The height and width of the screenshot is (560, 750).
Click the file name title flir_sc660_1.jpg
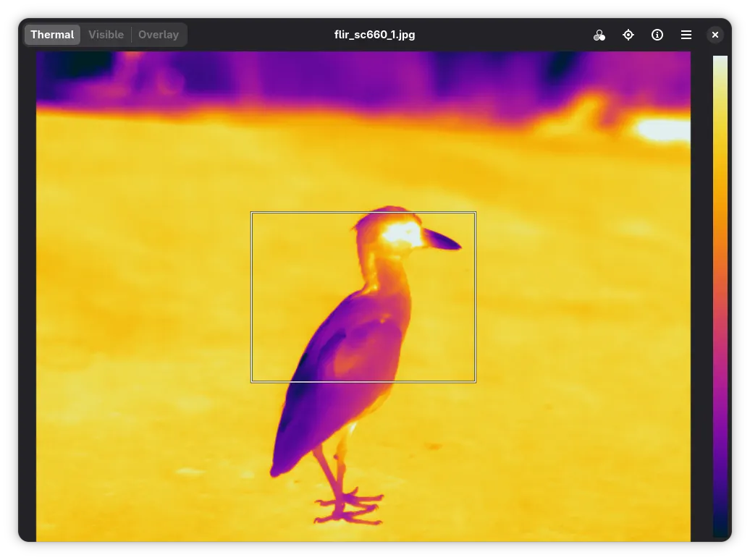(374, 35)
